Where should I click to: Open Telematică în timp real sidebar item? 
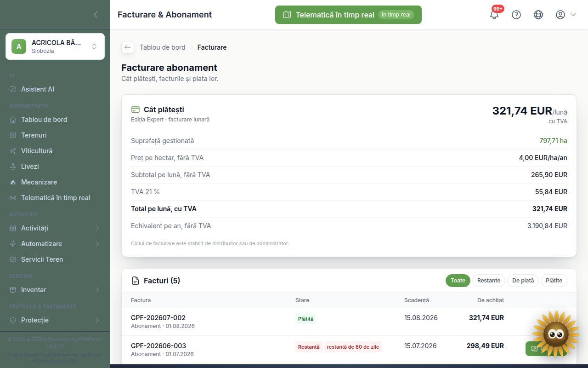click(55, 198)
